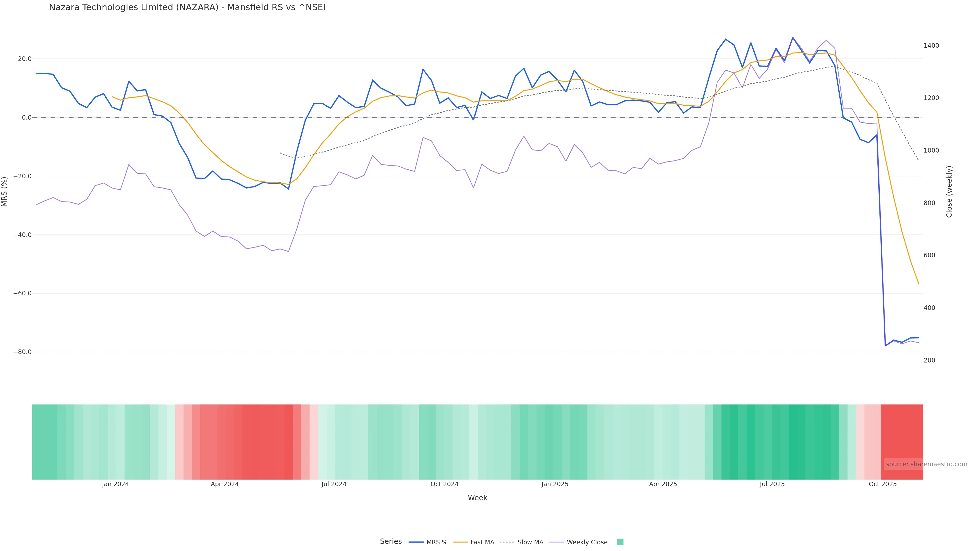The height and width of the screenshot is (551, 980).
Task: Click the chart title Nazara Technologies Limited
Action: (187, 8)
